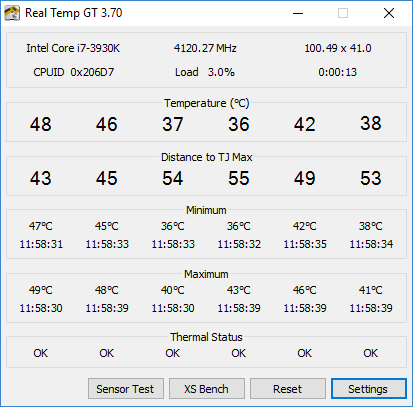Click the first core minimum 47°C value
Viewport: 413px width, 407px height.
pyautogui.click(x=41, y=226)
